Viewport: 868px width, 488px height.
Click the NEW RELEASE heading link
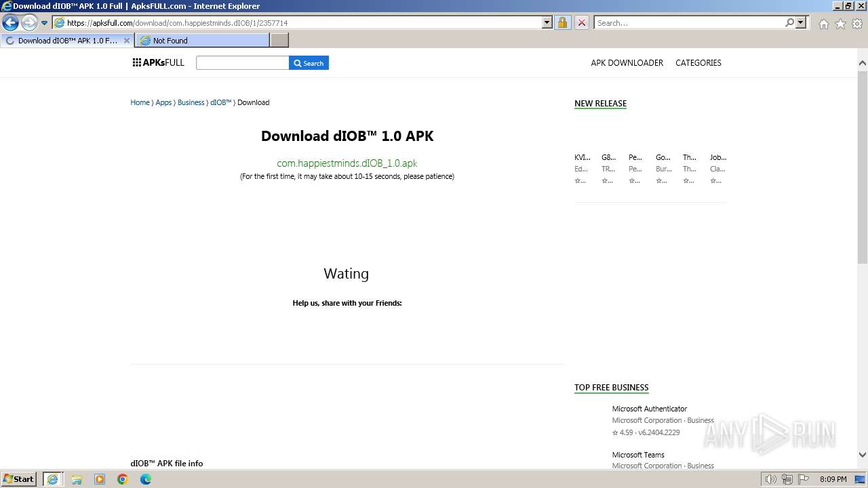tap(600, 104)
